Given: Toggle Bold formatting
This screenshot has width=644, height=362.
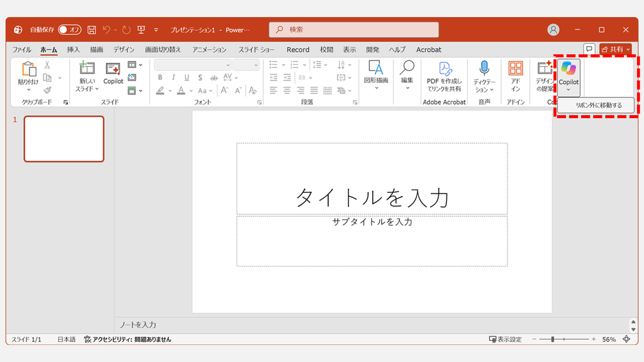Looking at the screenshot, I should pyautogui.click(x=160, y=77).
